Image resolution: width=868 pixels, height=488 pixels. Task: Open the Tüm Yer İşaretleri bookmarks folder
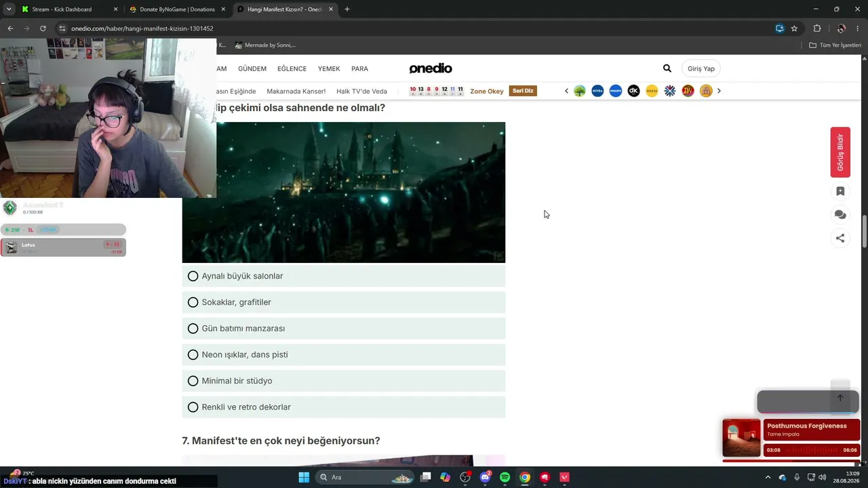click(x=835, y=45)
